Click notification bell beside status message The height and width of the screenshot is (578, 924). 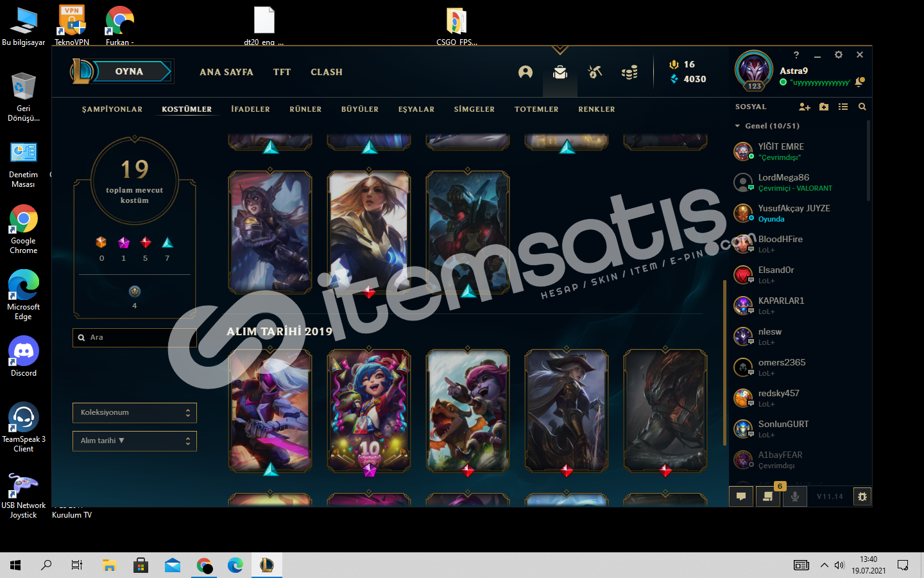coord(860,82)
